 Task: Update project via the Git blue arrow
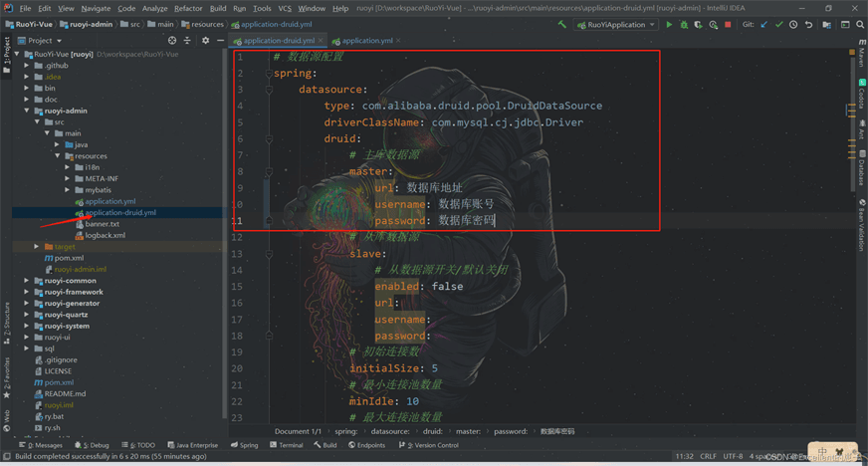pos(763,24)
